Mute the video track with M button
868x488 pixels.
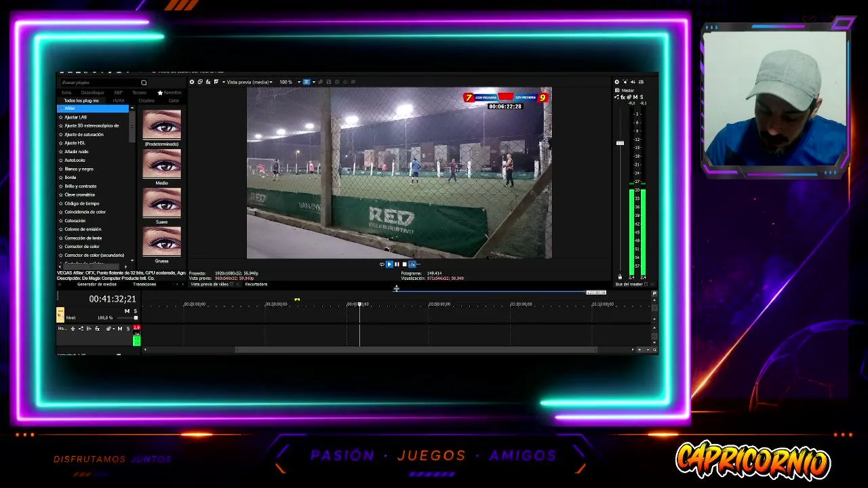[127, 311]
